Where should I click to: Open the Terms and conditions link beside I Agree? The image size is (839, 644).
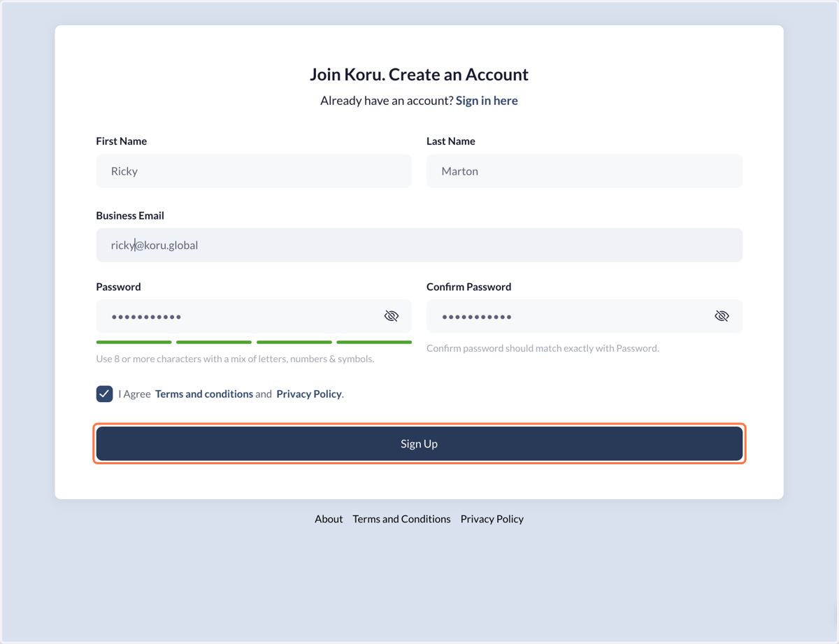[x=204, y=394]
